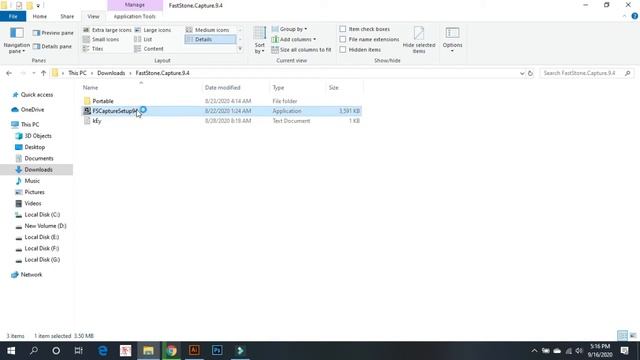The height and width of the screenshot is (360, 640).
Task: Click the Search FastStone.Capture.9.4 box
Action: [x=586, y=73]
